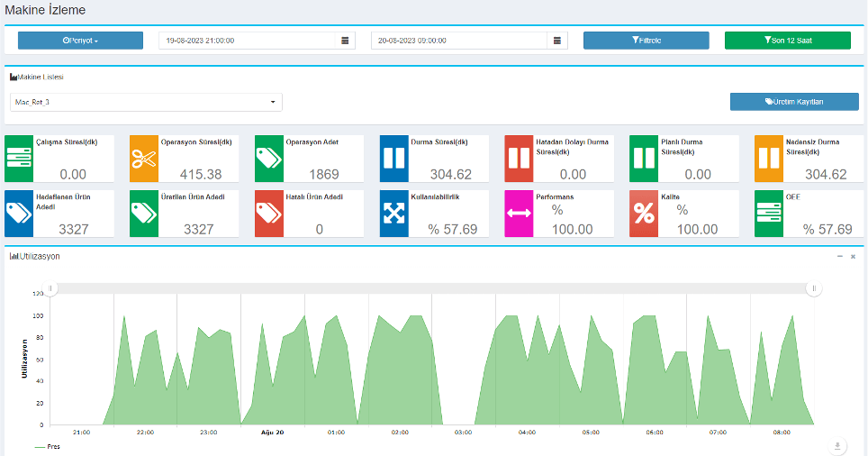Click the Nedensiz Durma orange pause icon

769,159
